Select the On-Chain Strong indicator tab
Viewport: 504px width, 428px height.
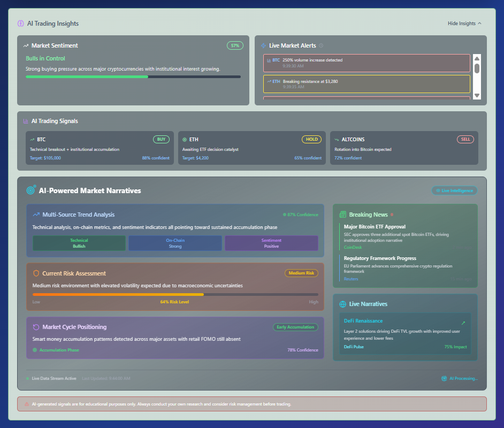click(175, 243)
